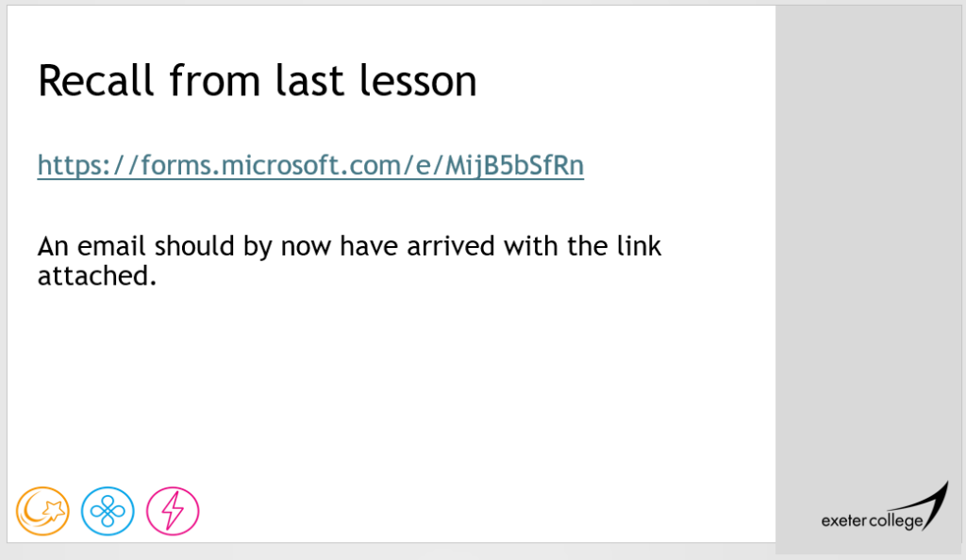
Task: Click the word 'Recall' in the heading
Action: click(95, 81)
